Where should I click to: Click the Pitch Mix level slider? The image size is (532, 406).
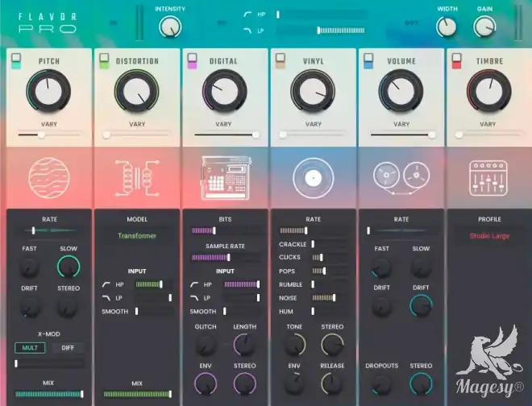coord(49,394)
